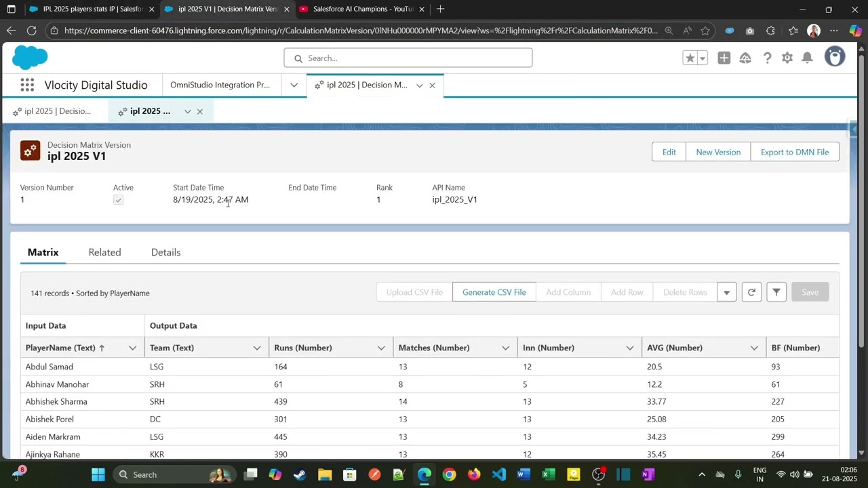Expand the ipl 2025 workspace tab menu chevron

(419, 85)
